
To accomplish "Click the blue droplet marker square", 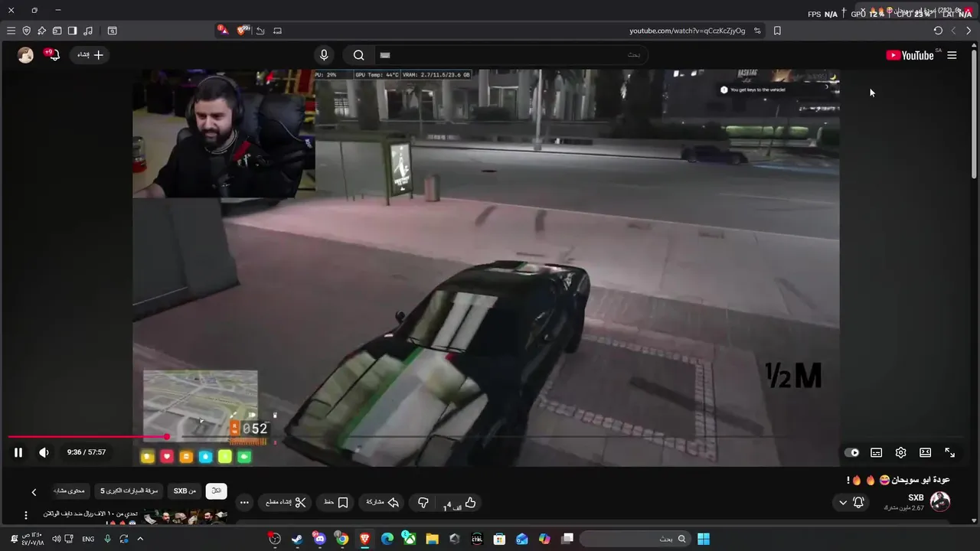I will click(x=205, y=457).
